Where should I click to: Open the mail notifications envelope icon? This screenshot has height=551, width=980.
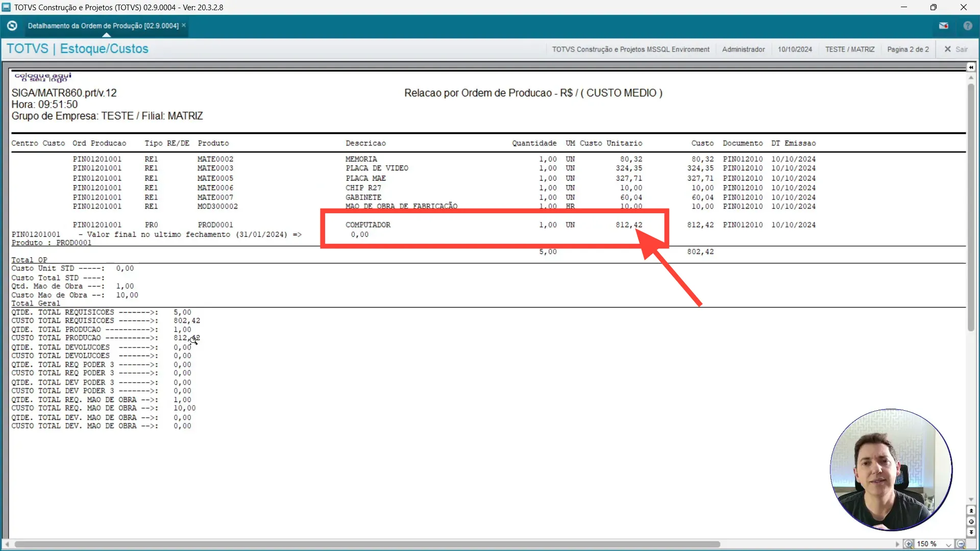coord(943,26)
